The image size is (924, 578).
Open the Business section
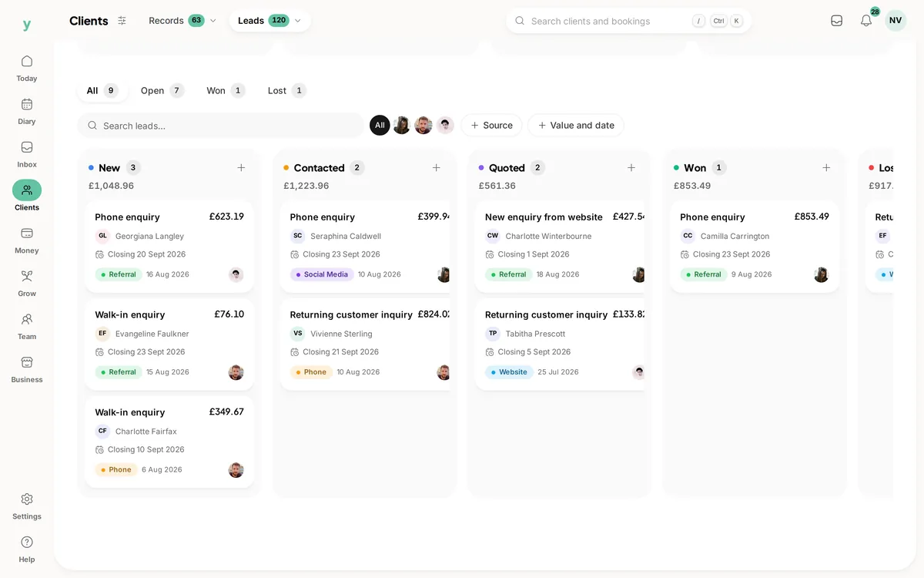click(27, 370)
